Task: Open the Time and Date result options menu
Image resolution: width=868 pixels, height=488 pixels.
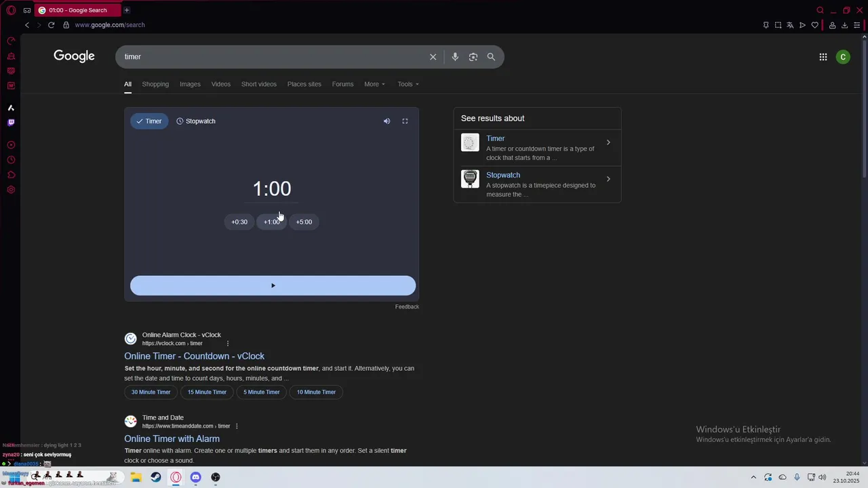Action: [237, 426]
